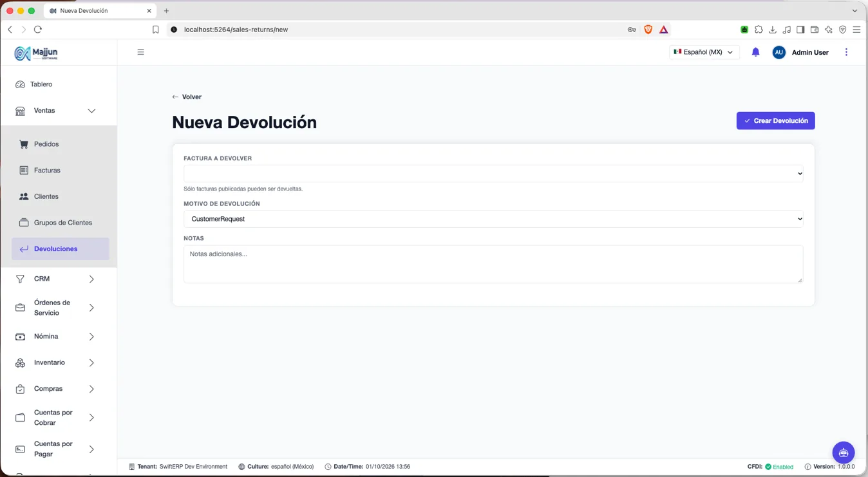Open the Motivo de Devolución dropdown
This screenshot has width=868, height=477.
pyautogui.click(x=493, y=219)
